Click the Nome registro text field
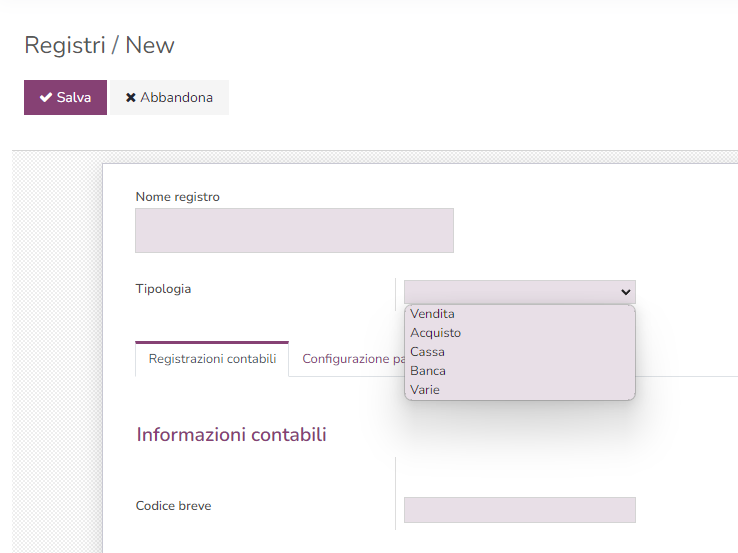 (294, 230)
